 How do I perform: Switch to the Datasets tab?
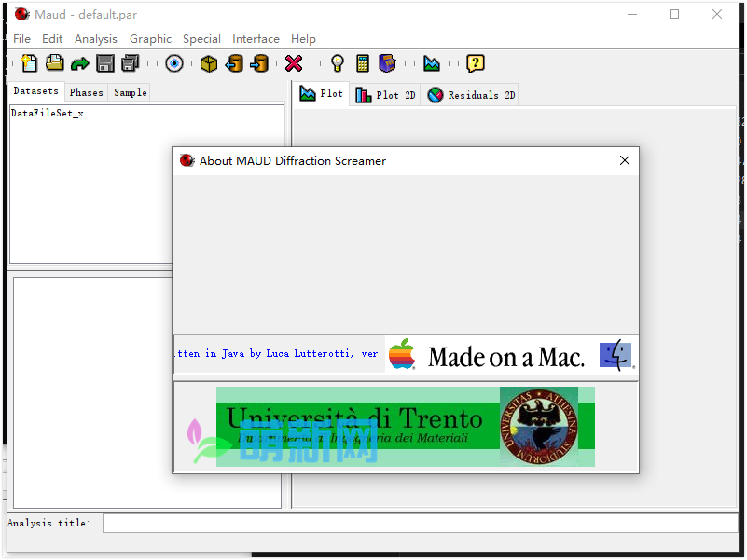coord(36,91)
